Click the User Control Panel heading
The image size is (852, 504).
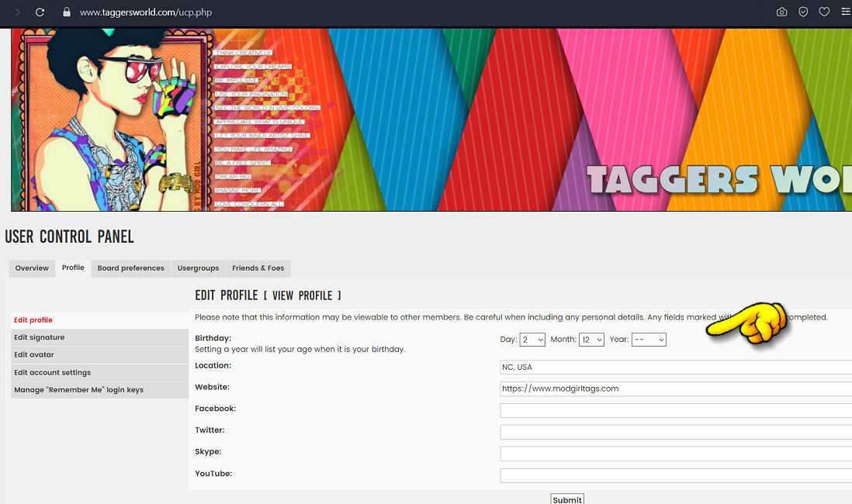(70, 236)
